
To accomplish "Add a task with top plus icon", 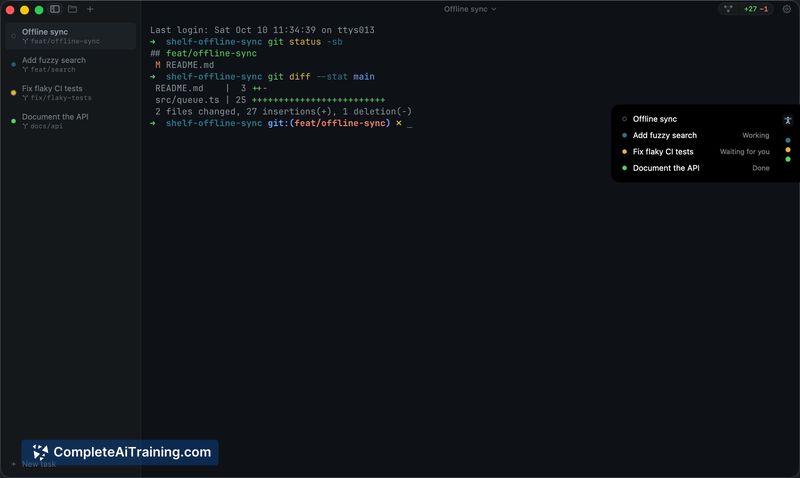I will [x=90, y=9].
